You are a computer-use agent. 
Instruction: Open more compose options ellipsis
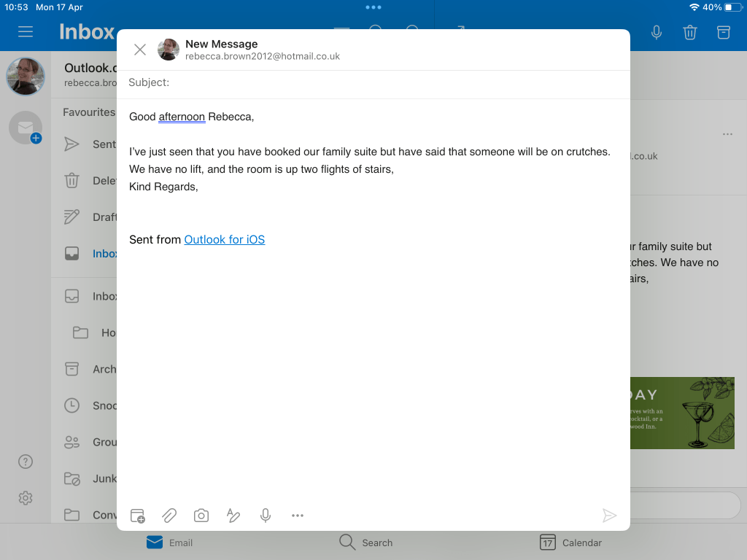click(298, 516)
